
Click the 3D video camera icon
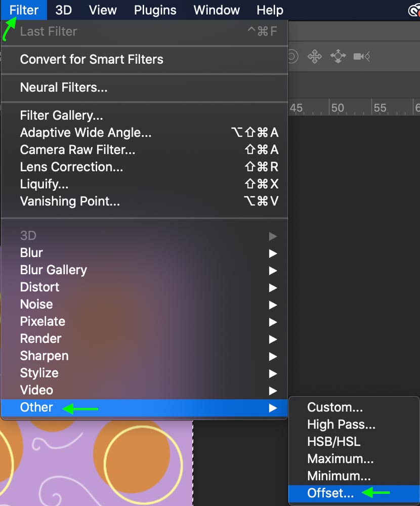(x=361, y=56)
